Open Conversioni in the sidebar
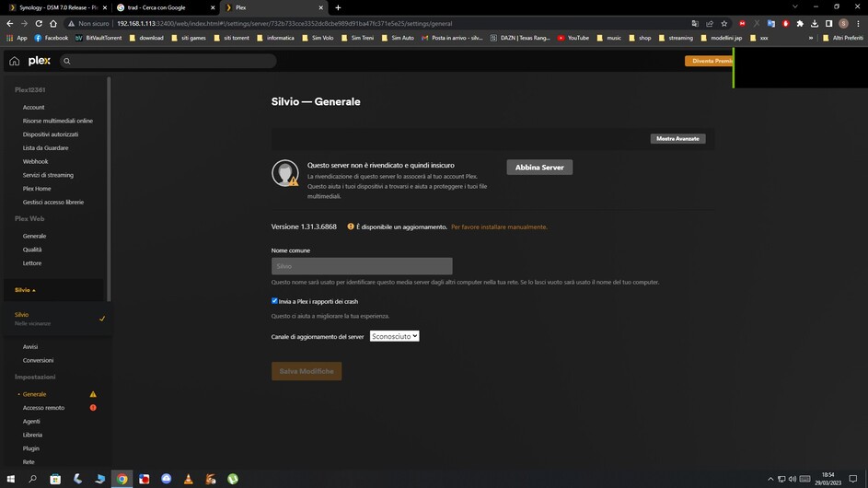 [x=38, y=360]
